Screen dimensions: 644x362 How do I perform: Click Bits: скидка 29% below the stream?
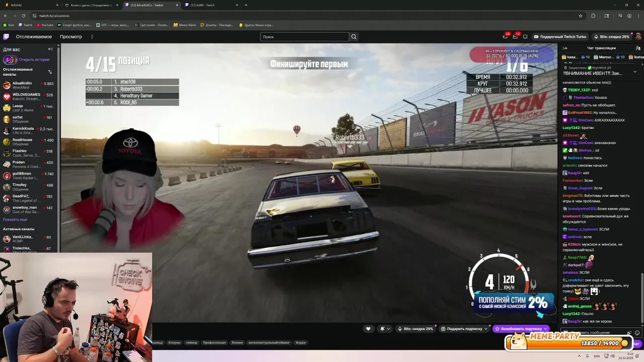416,329
